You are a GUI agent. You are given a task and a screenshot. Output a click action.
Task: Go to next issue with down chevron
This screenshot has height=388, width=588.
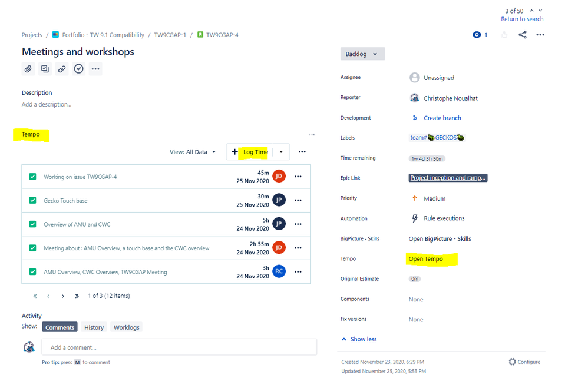[540, 11]
